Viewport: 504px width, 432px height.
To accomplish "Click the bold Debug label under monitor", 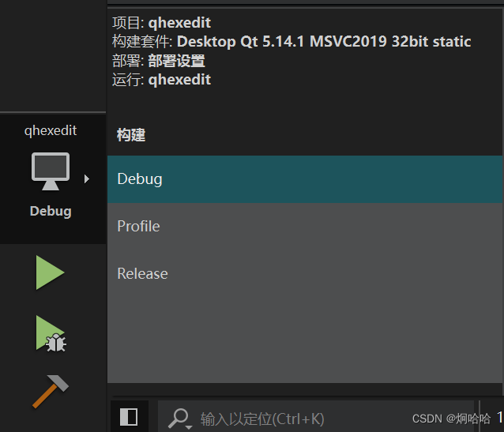I will pos(51,211).
